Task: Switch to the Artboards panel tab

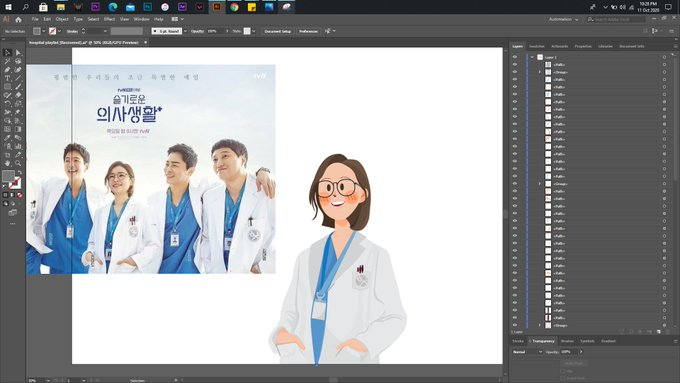Action: [x=559, y=46]
